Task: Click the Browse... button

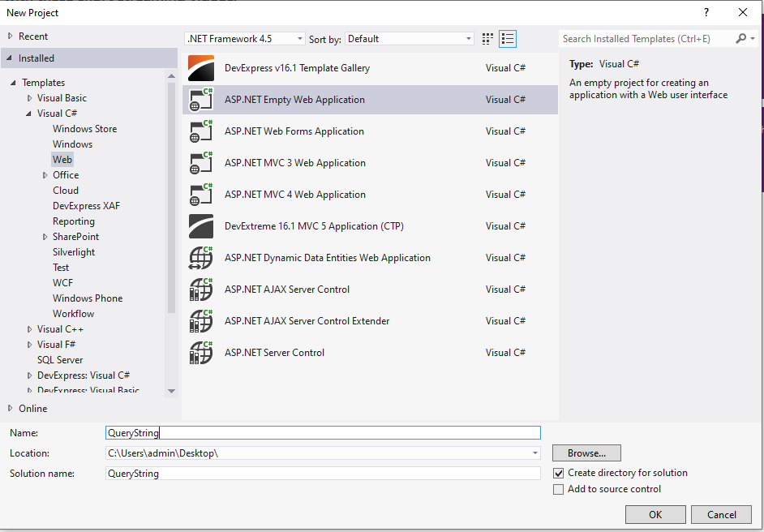Action: point(586,453)
